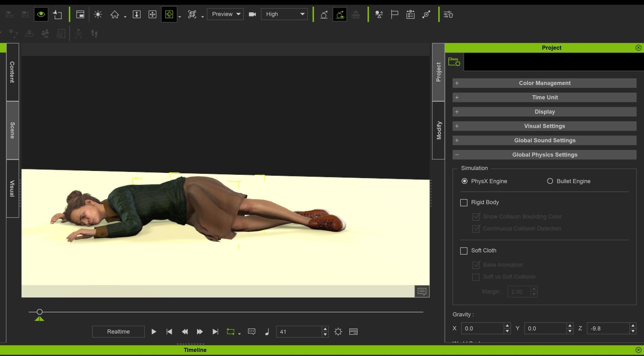The image size is (644, 356).
Task: Select the PhysX Engine radio button
Action: (x=464, y=181)
